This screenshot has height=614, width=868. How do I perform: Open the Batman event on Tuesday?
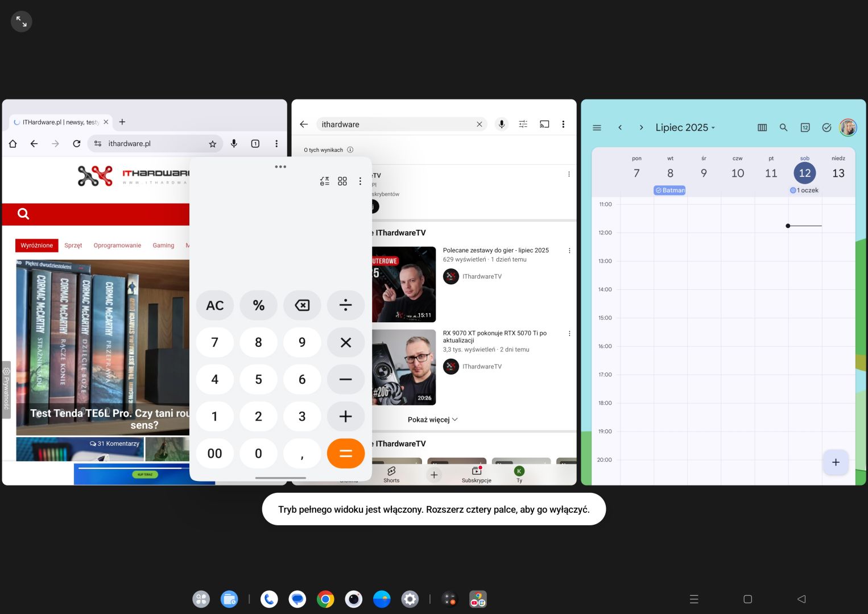pyautogui.click(x=670, y=190)
